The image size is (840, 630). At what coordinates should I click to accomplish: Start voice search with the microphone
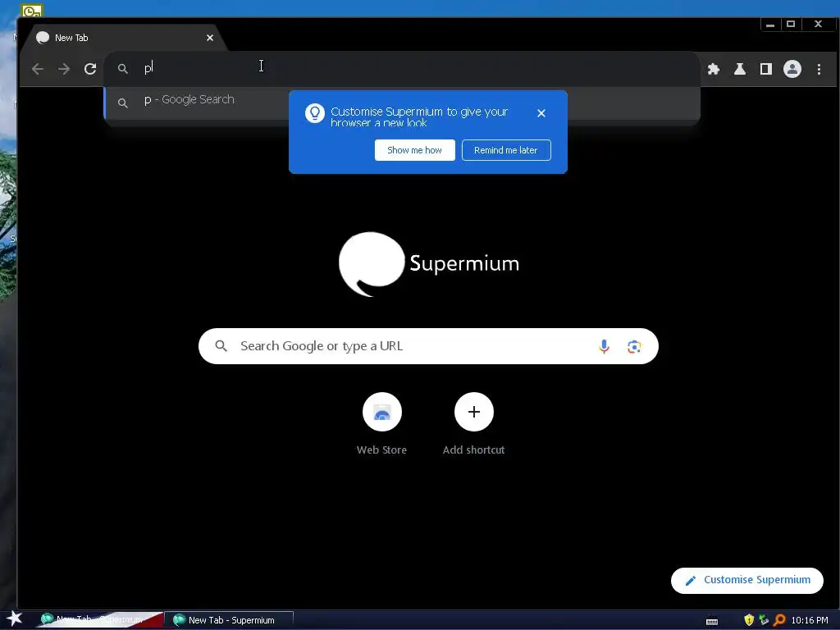[604, 346]
